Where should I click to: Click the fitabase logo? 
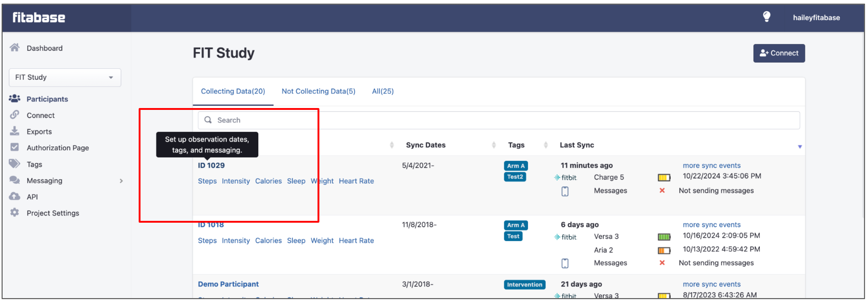point(39,17)
